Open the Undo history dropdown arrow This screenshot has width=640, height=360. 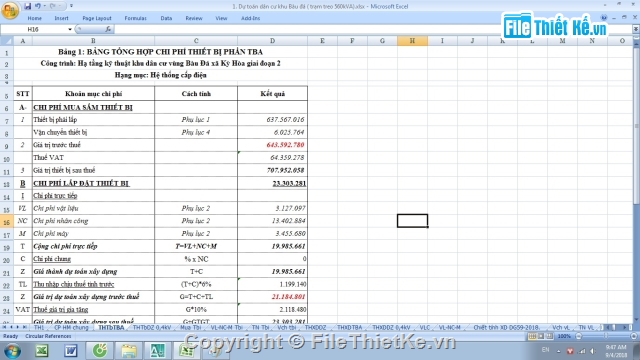(44, 6)
